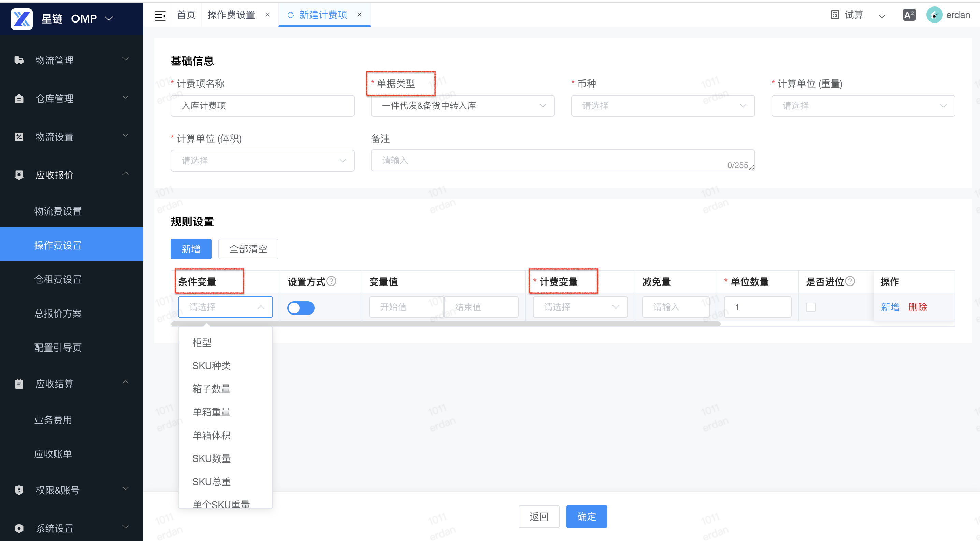980x541 pixels.
Task: Open 应收账单 in the sidebar
Action: [x=72, y=454]
